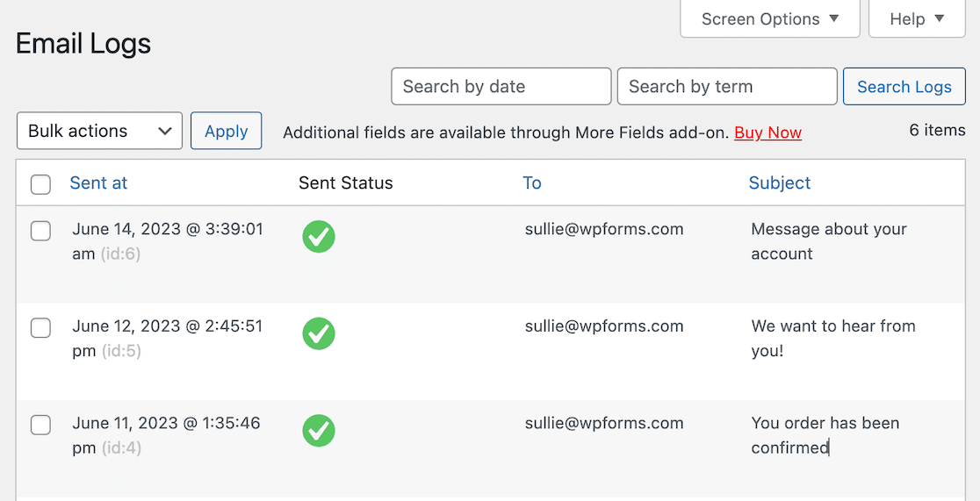
Task: Focus the Search by term field
Action: click(726, 87)
